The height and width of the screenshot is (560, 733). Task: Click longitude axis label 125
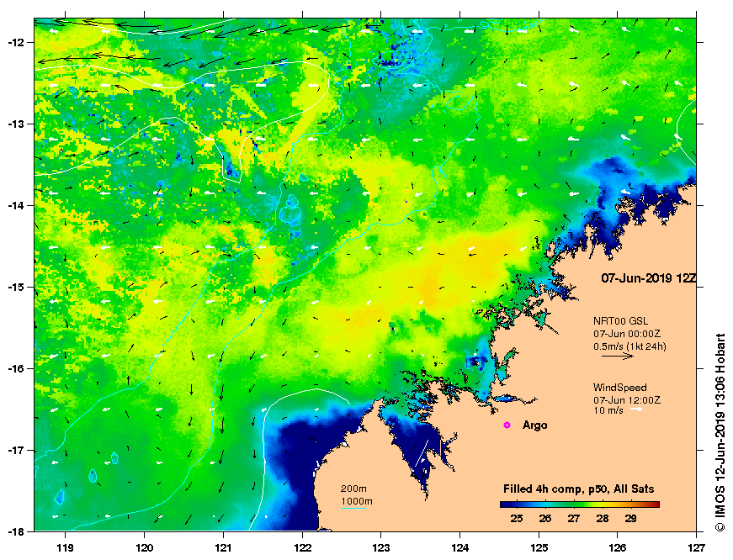click(539, 547)
